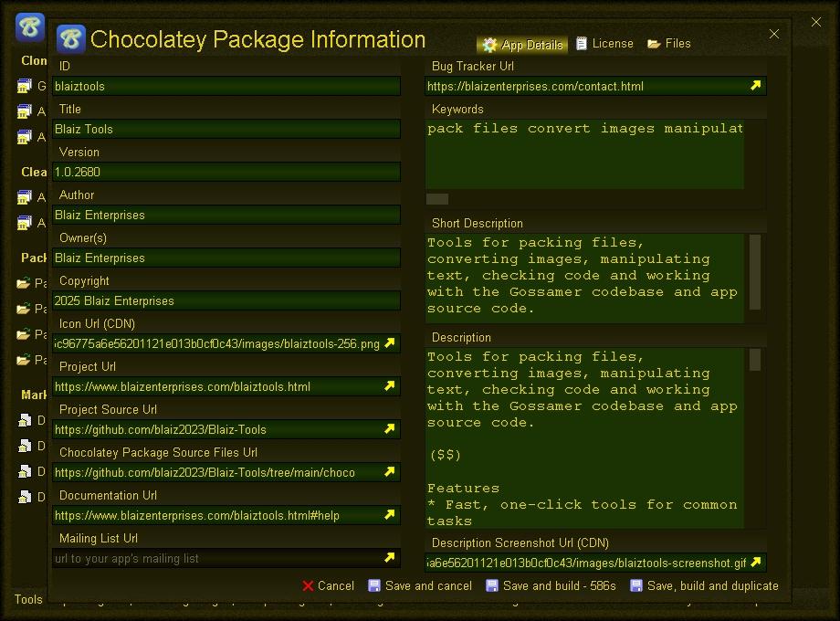Click the App Details gear icon
840x621 pixels.
click(x=489, y=45)
